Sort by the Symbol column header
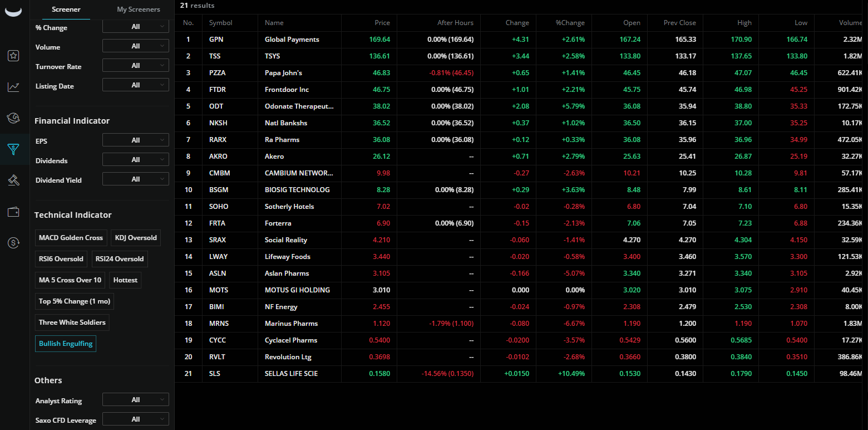The height and width of the screenshot is (430, 868). pyautogui.click(x=221, y=23)
